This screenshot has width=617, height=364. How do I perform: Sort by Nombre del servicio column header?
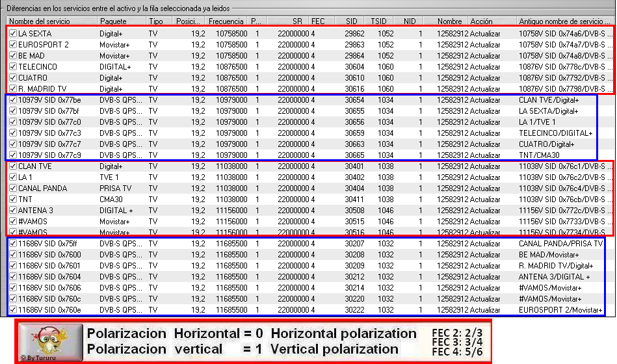pos(52,21)
